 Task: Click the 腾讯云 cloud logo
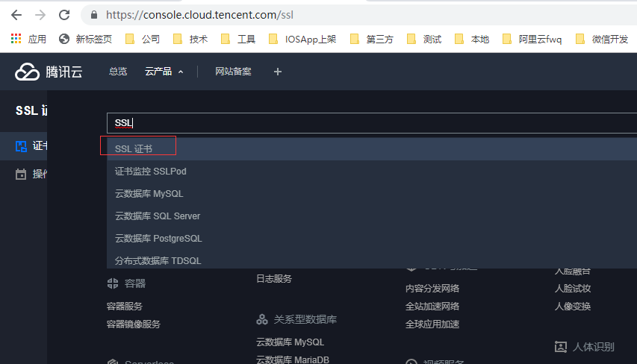(49, 72)
